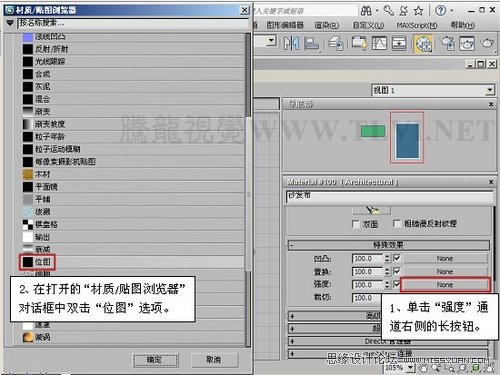Screen dimensions: 500x375
Task: Open the 渲染(R) menu
Action: [327, 25]
